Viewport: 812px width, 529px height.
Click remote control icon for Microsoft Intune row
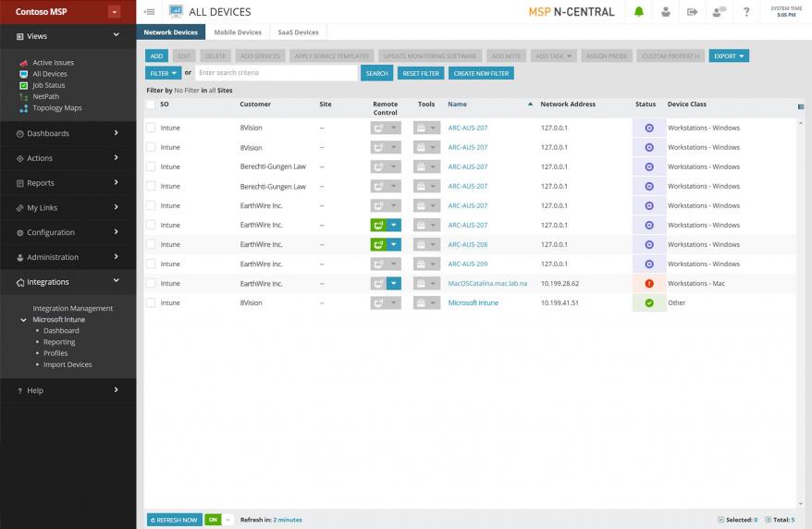click(378, 302)
